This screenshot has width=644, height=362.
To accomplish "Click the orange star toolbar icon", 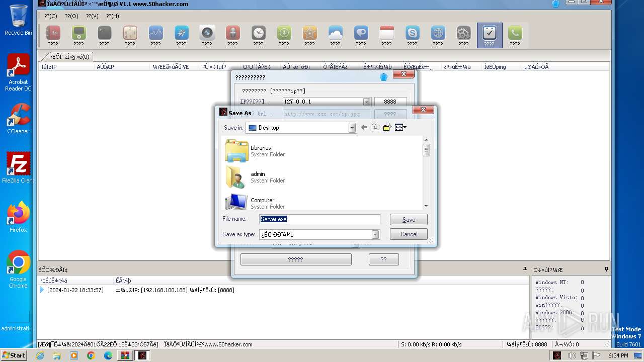I will click(309, 34).
